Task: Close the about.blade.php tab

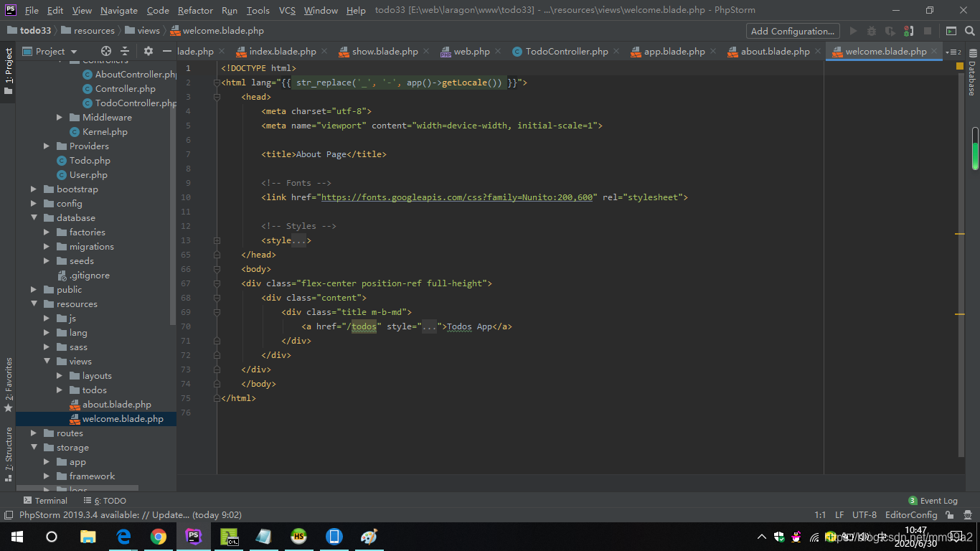Action: click(x=816, y=52)
